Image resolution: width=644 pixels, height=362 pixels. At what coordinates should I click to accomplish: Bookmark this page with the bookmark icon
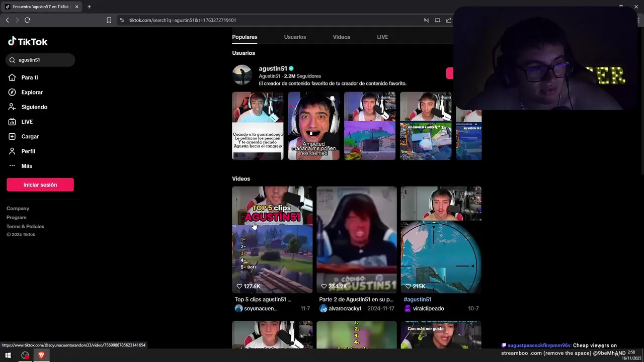[109, 20]
